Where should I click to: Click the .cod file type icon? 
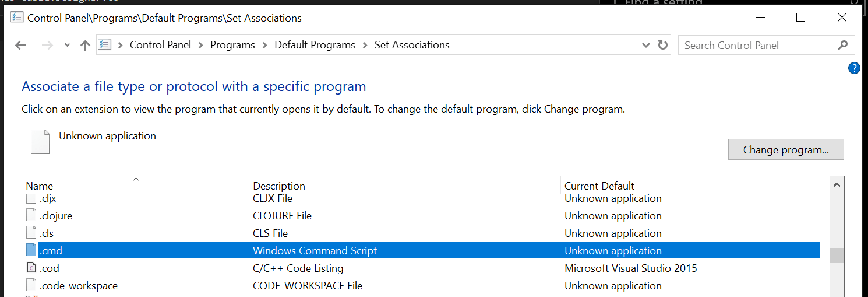[x=31, y=268]
